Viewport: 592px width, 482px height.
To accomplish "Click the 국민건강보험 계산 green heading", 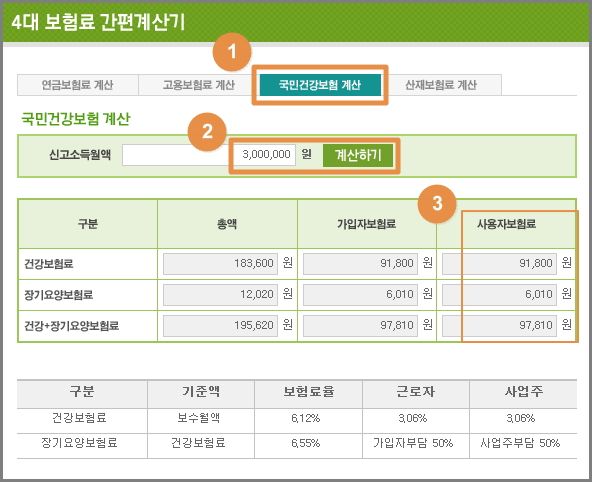I will tap(76, 119).
